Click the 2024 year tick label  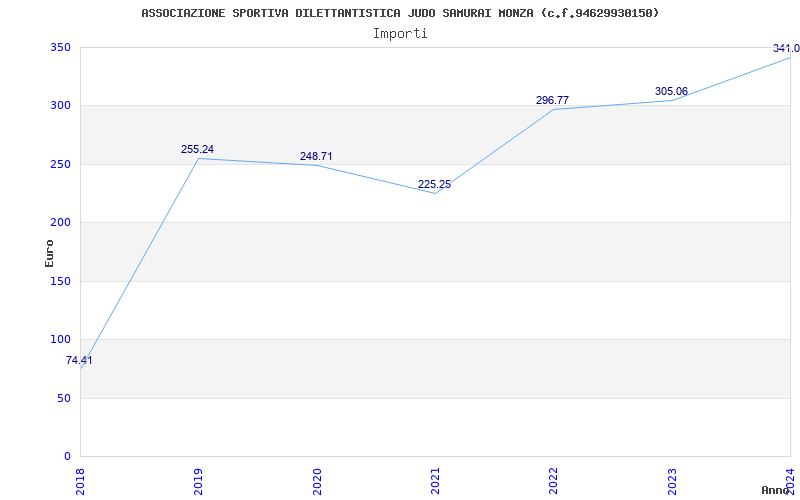click(x=790, y=481)
